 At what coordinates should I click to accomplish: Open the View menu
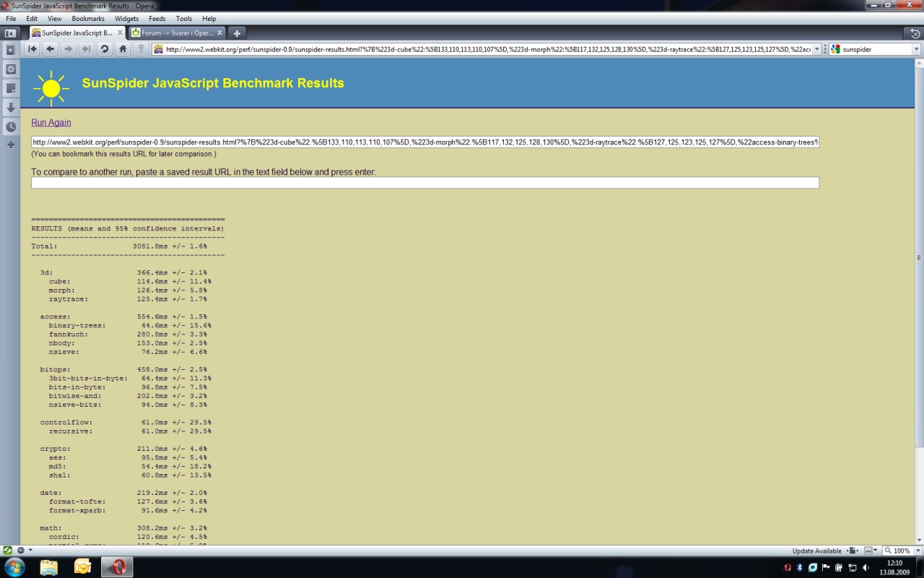coord(55,18)
